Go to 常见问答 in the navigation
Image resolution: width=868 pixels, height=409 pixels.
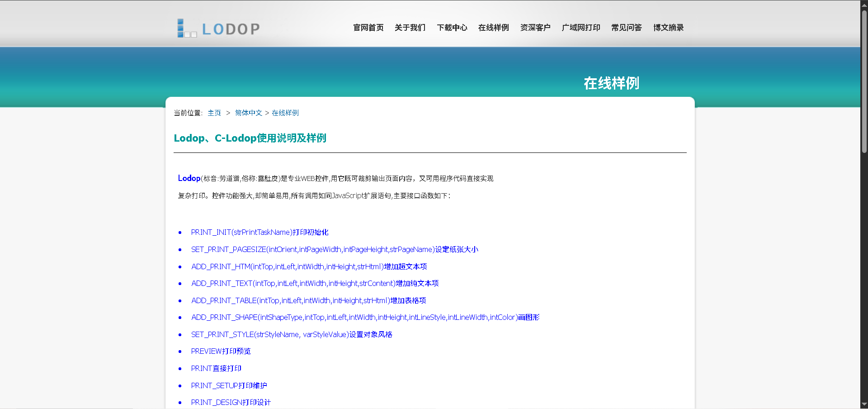[x=626, y=28]
